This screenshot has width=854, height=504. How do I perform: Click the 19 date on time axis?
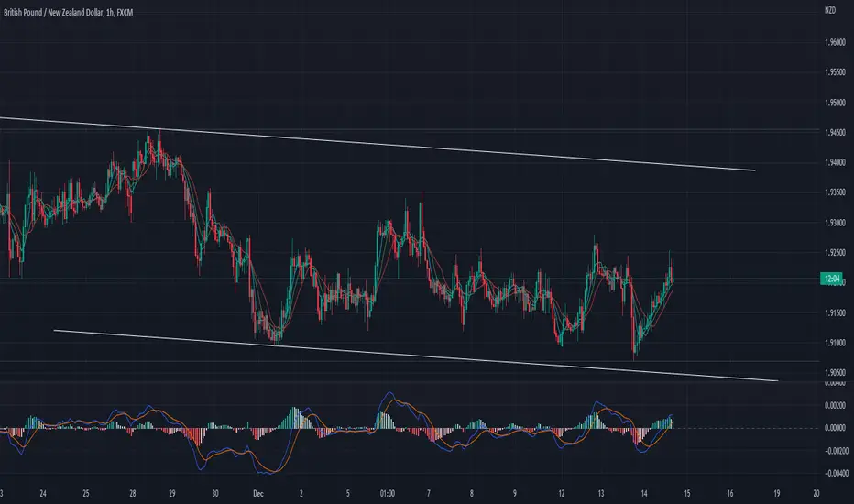(777, 494)
